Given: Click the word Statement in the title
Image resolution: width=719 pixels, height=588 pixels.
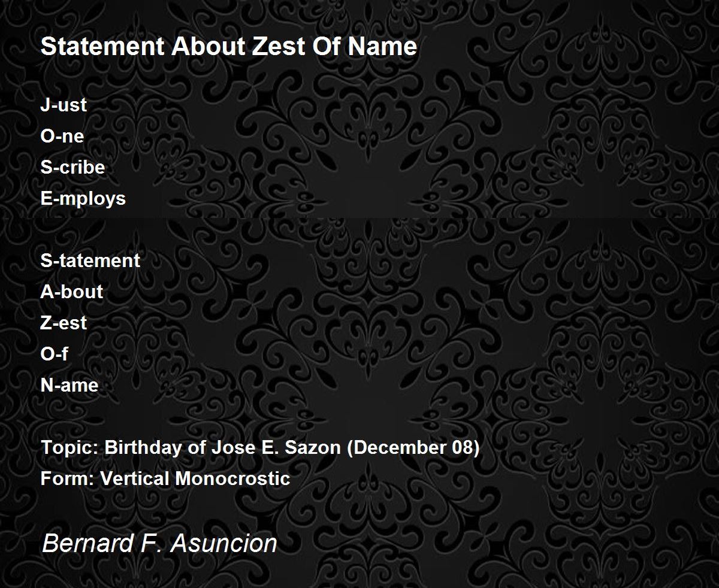Looking at the screenshot, I should [103, 47].
